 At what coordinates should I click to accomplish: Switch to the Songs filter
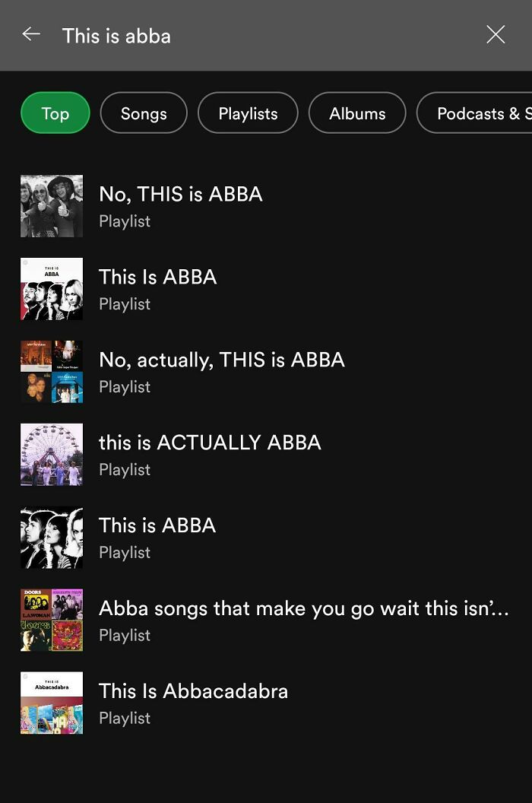point(143,113)
